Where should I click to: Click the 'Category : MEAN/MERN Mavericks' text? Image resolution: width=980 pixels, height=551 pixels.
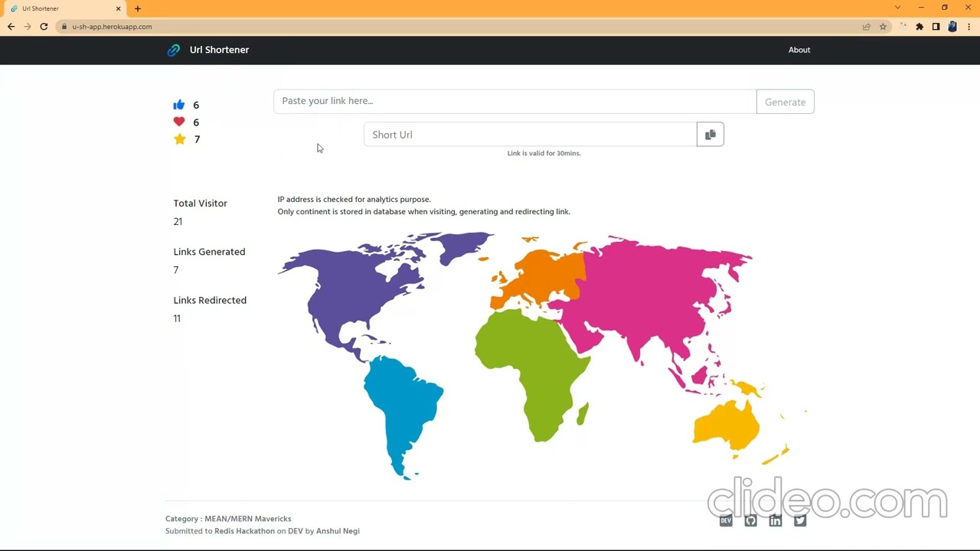[x=228, y=519]
